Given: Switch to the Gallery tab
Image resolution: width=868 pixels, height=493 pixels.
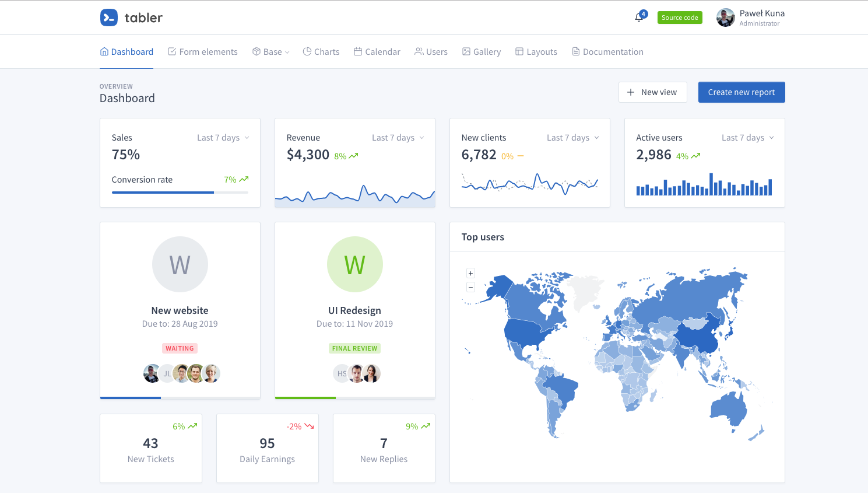Looking at the screenshot, I should click(482, 52).
